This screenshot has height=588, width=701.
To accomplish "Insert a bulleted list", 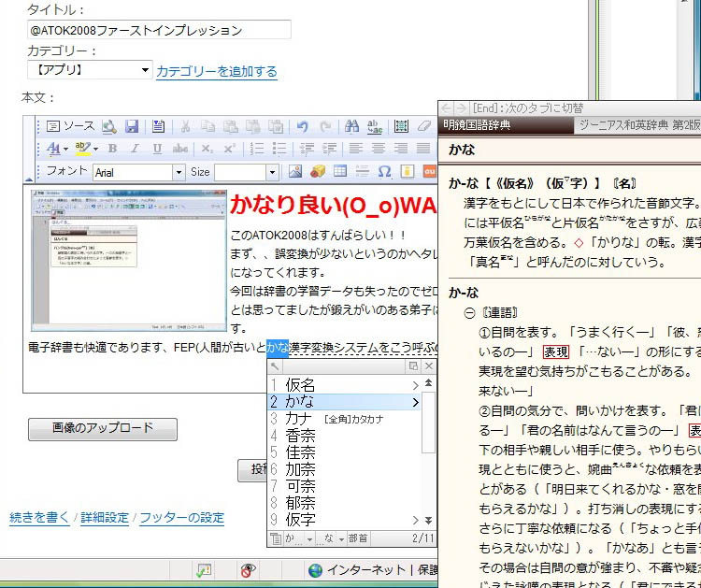I will click(x=279, y=149).
